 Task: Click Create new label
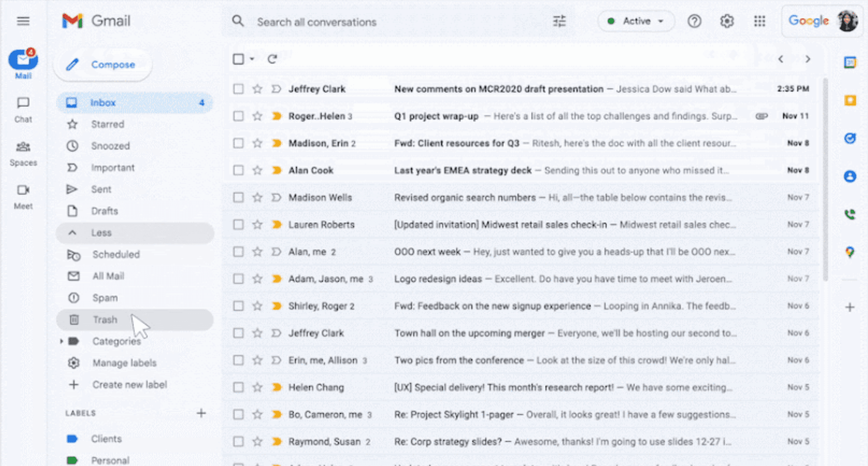click(130, 384)
